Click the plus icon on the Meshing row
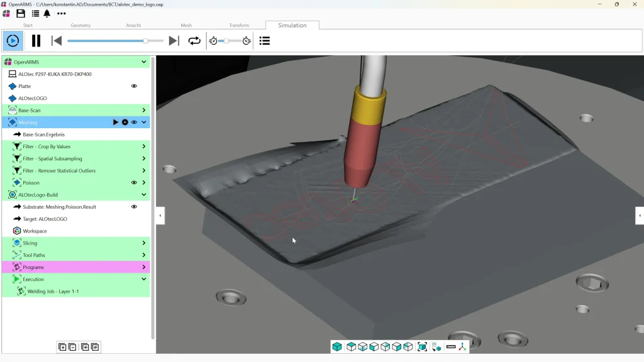 click(x=125, y=123)
